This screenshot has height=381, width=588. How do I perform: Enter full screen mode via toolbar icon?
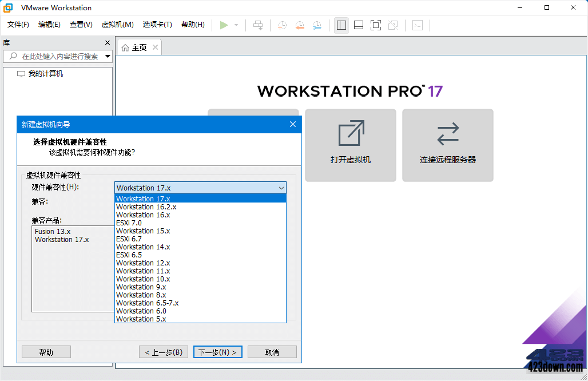[375, 25]
